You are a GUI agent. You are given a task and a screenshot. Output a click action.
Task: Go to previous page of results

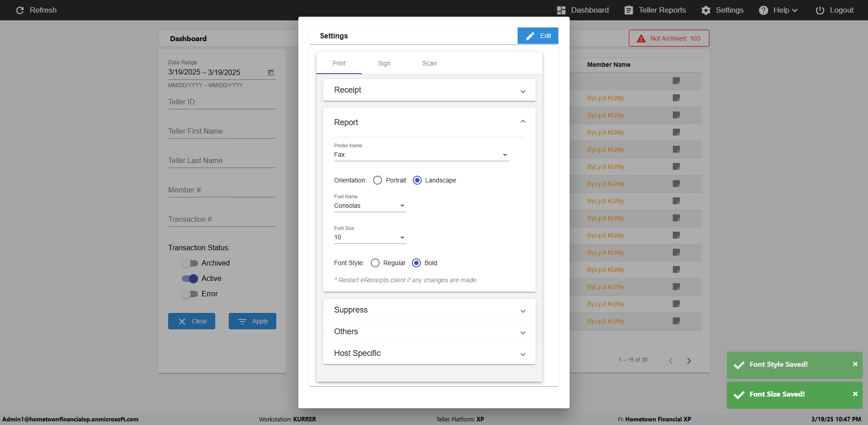point(671,360)
